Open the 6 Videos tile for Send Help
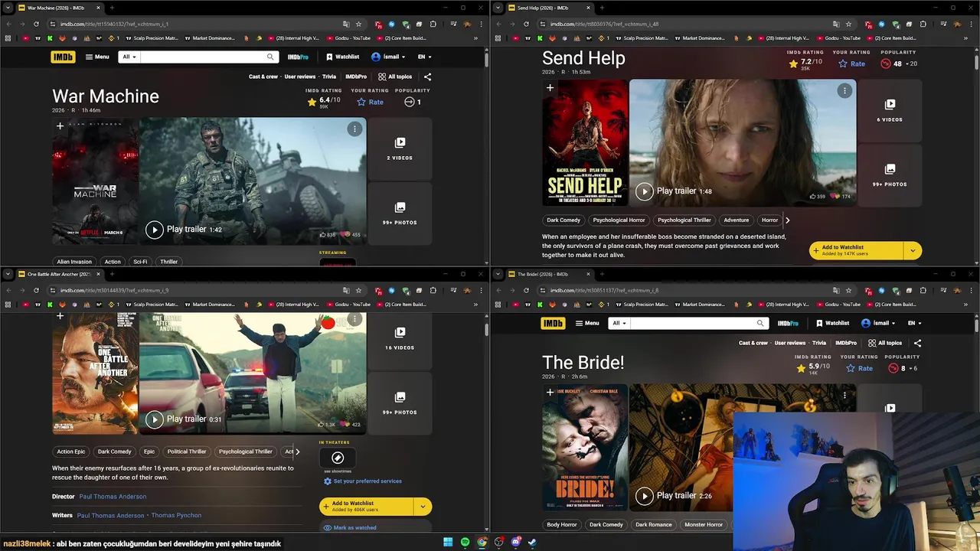This screenshot has width=980, height=551. [890, 110]
